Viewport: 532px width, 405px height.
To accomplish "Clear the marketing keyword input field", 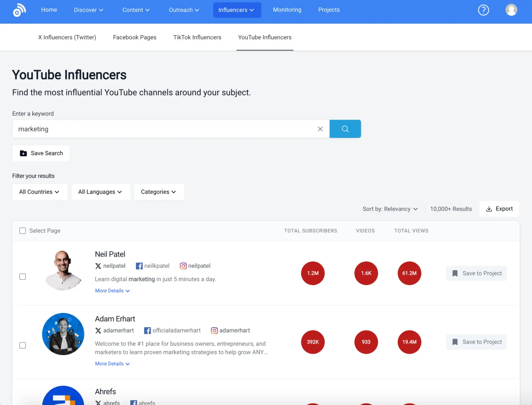I will pyautogui.click(x=321, y=129).
